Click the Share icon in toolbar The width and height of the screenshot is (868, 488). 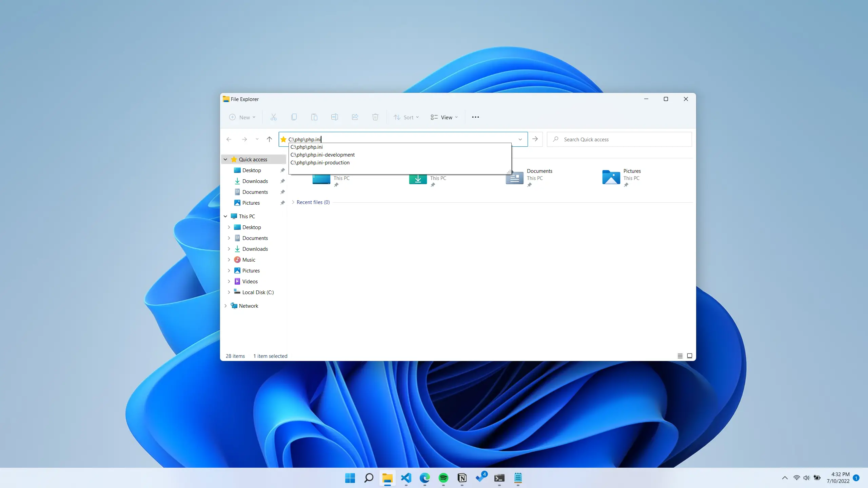(355, 117)
